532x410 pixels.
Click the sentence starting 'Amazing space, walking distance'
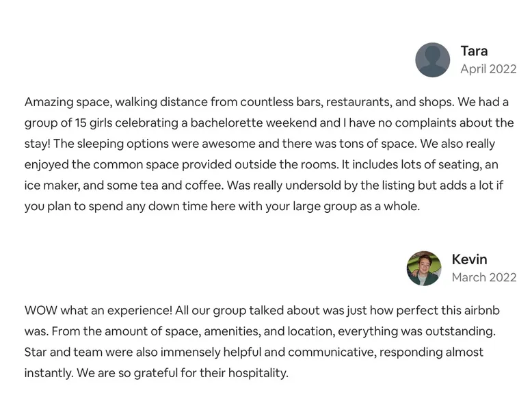pyautogui.click(x=239, y=102)
